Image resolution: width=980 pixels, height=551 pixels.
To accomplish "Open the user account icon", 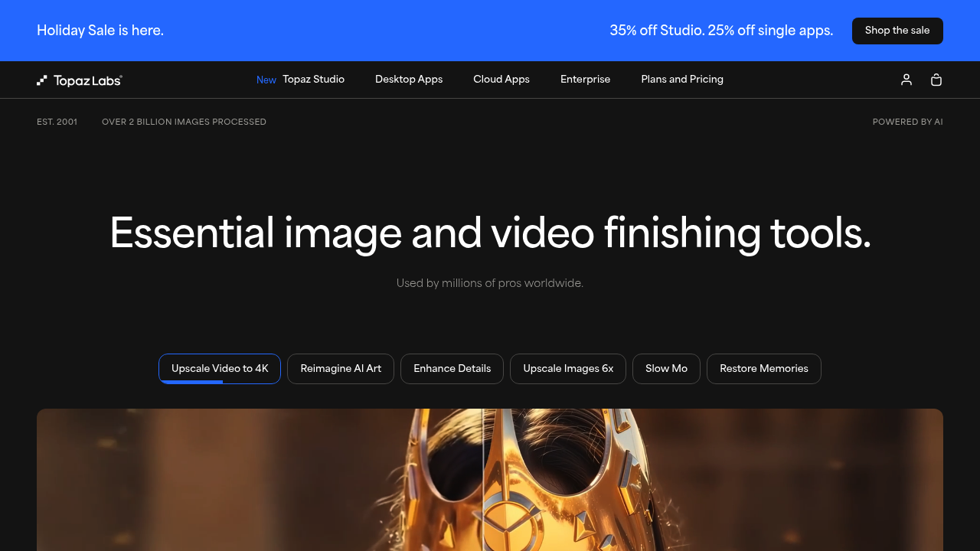I will click(906, 80).
